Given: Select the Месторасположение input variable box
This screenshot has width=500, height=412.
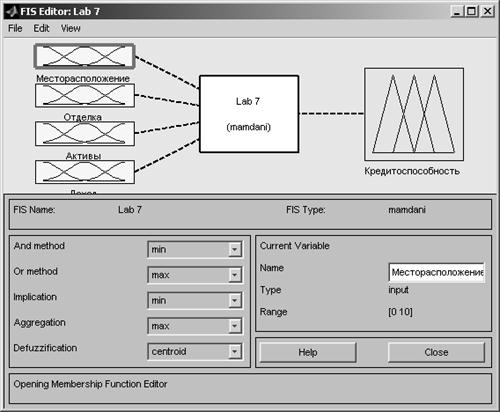Looking at the screenshot, I should (85, 56).
